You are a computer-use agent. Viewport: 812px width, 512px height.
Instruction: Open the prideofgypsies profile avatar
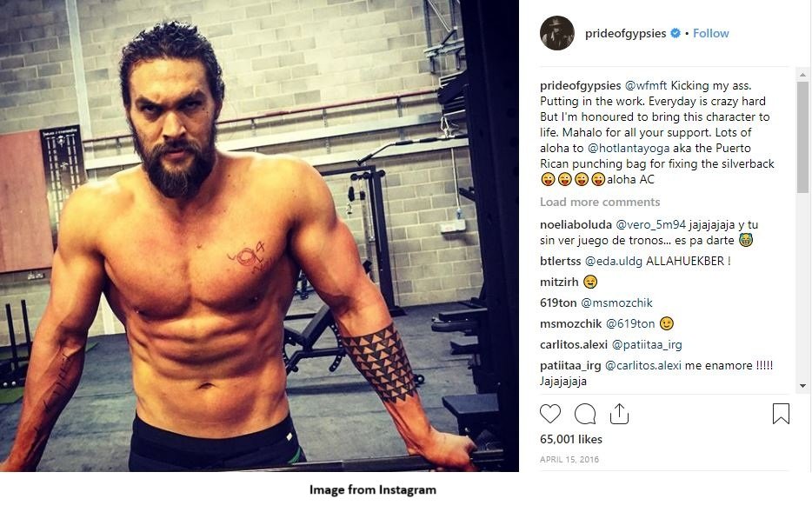pyautogui.click(x=556, y=33)
